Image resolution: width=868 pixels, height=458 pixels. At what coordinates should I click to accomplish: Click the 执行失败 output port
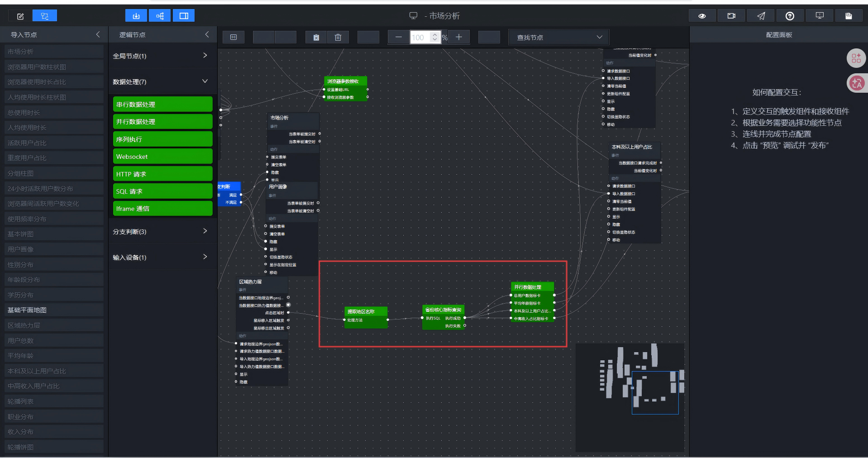(465, 326)
